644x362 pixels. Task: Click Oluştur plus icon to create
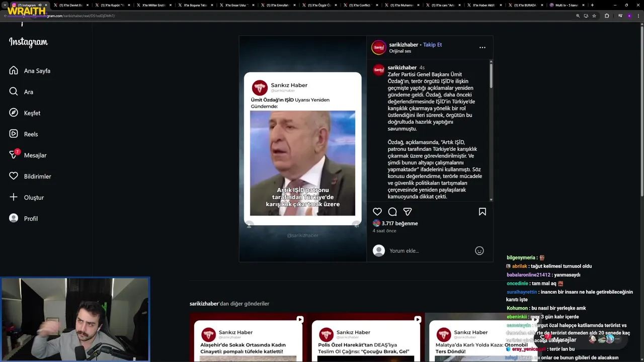pyautogui.click(x=14, y=198)
